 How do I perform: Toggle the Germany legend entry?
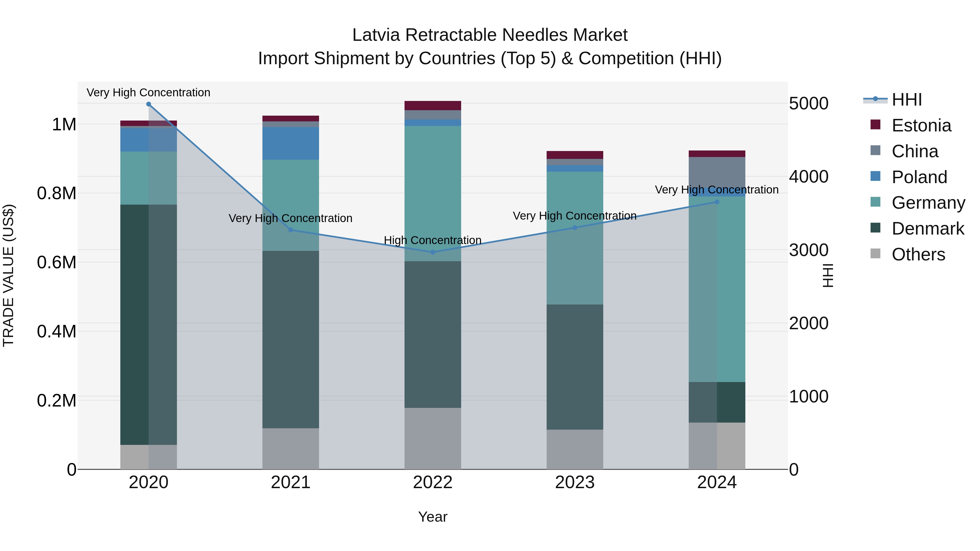click(x=918, y=203)
